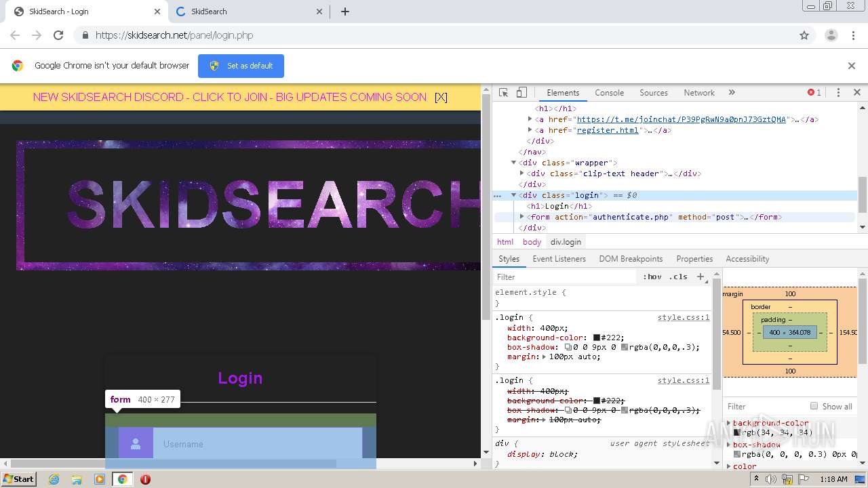Select the Elements tab
The height and width of the screenshot is (488, 868).
click(563, 93)
